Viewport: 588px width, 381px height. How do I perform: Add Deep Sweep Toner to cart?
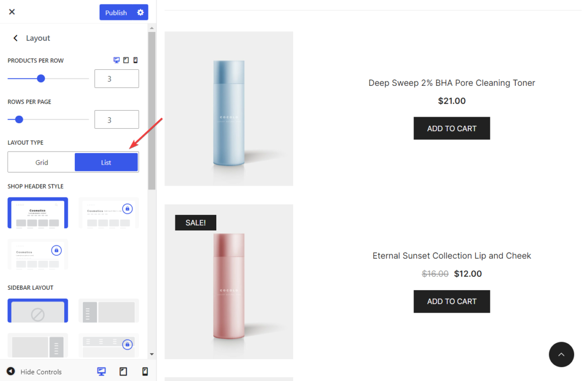point(451,128)
